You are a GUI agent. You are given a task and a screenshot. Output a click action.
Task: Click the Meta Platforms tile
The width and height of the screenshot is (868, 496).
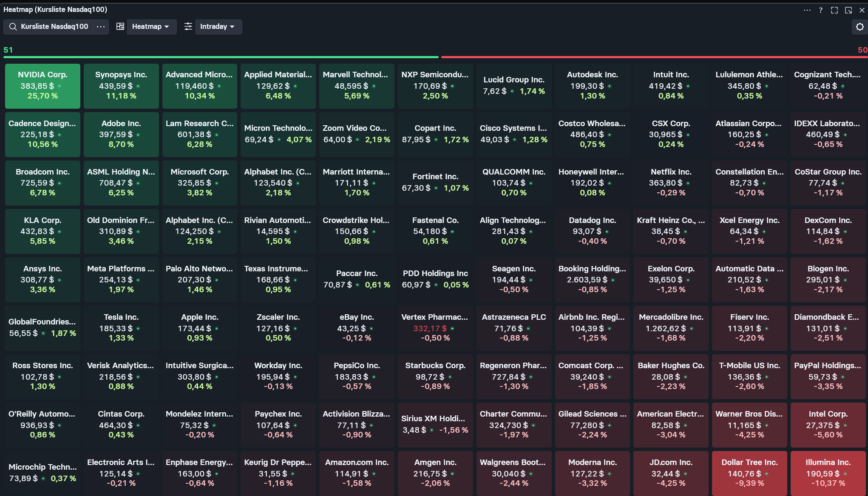pos(121,280)
